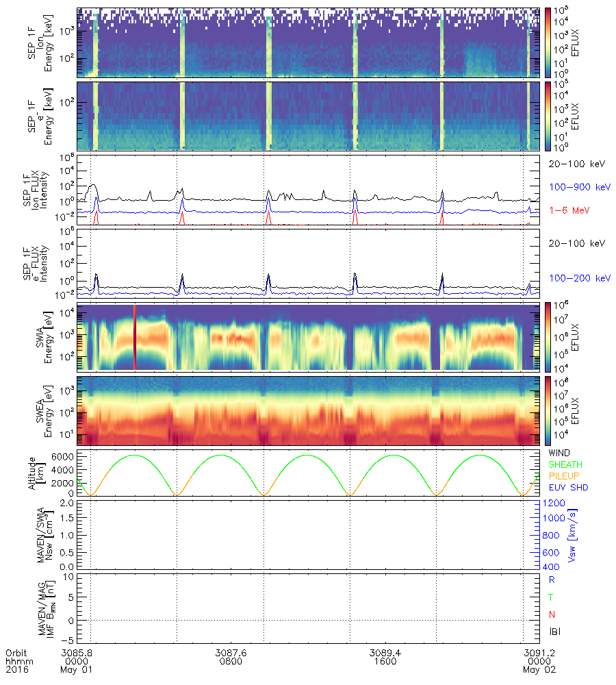Select the May 02 date label
This screenshot has height=685, width=616.
pyautogui.click(x=539, y=670)
